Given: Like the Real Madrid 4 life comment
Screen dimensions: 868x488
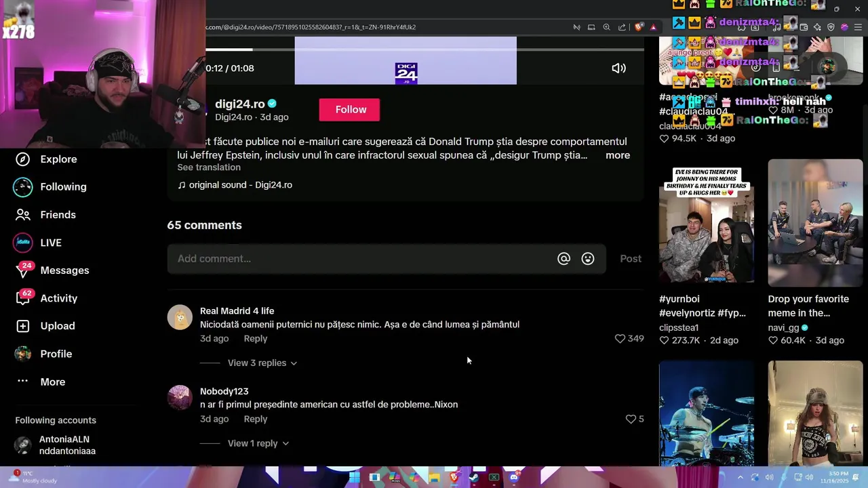Looking at the screenshot, I should (619, 338).
